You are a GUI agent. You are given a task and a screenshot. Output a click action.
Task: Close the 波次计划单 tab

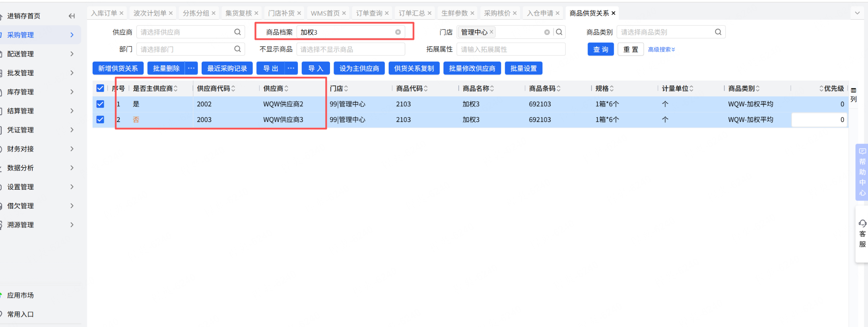click(x=171, y=13)
